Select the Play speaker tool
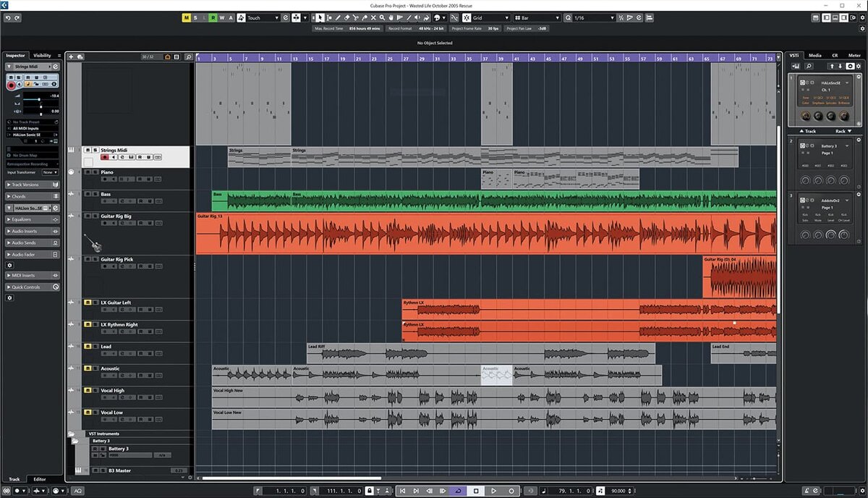 click(417, 17)
